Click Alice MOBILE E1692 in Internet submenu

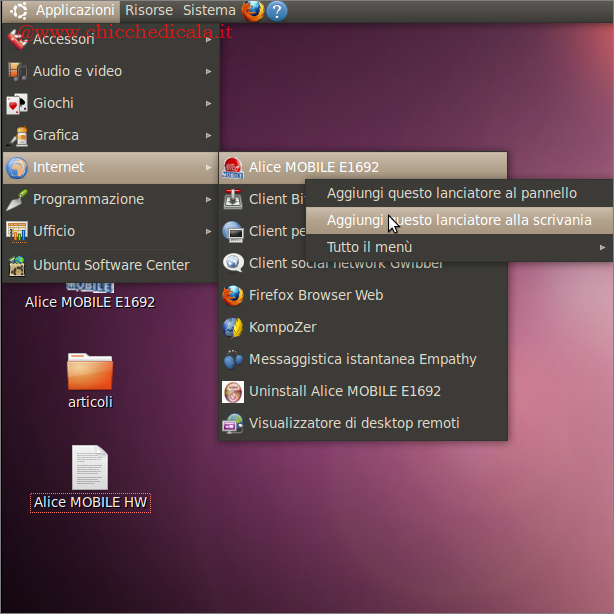(x=314, y=167)
